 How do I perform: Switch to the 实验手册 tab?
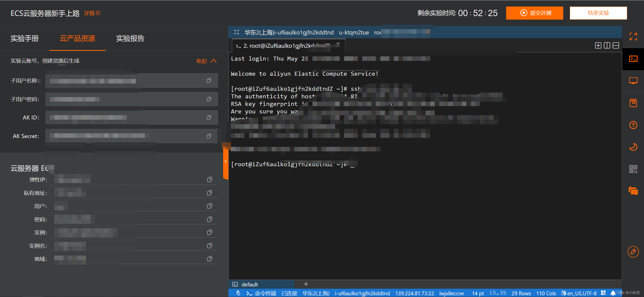coord(25,38)
